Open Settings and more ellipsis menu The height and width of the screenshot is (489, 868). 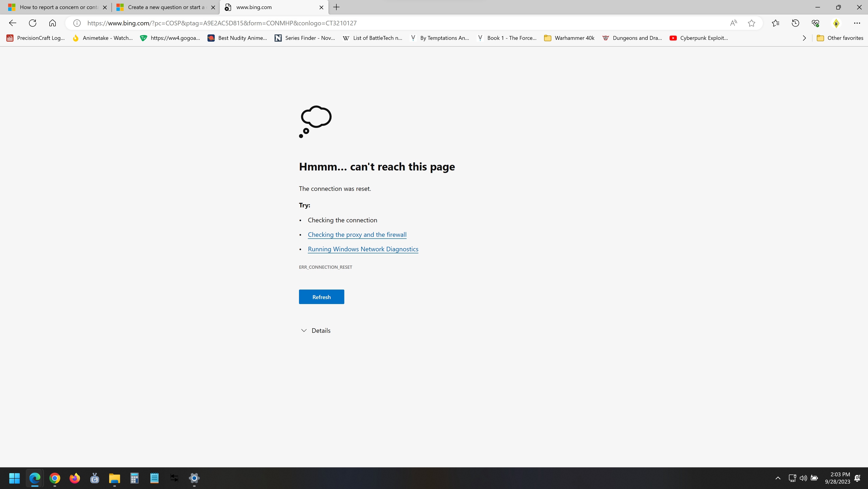click(x=857, y=23)
